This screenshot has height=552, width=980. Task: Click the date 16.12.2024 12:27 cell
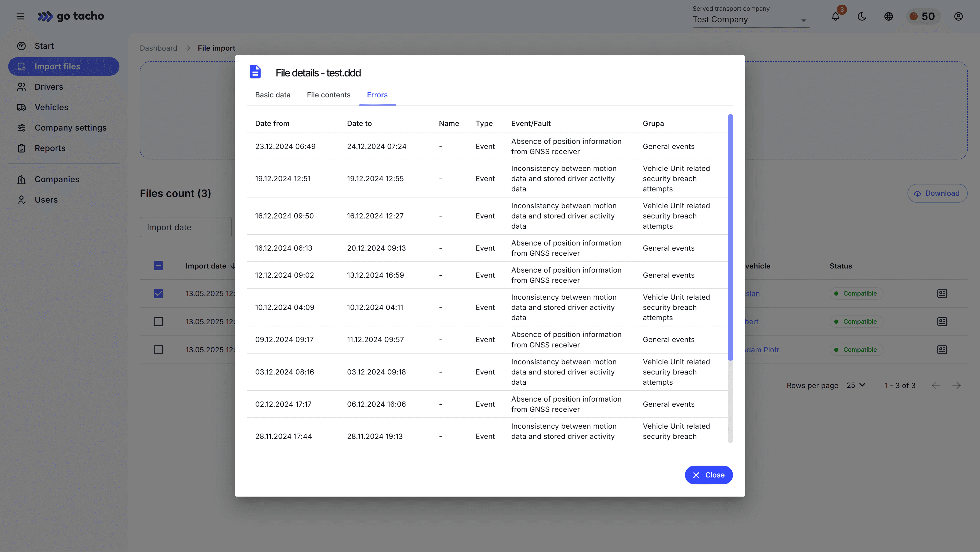pos(375,216)
